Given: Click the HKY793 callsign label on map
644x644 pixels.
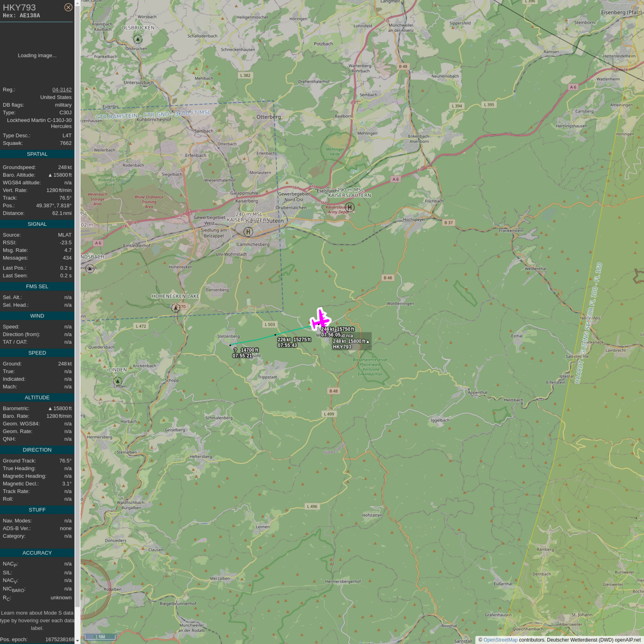Looking at the screenshot, I should click(x=342, y=347).
